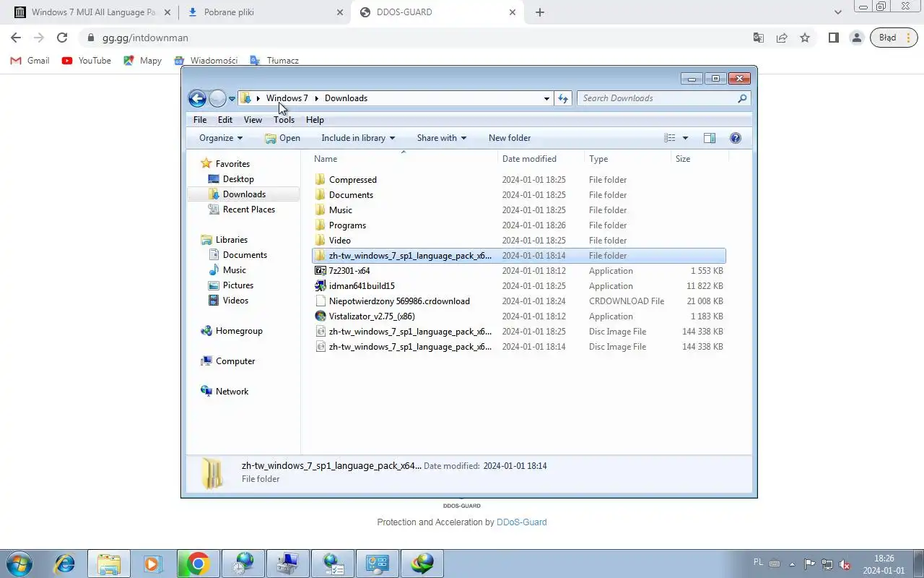
Task: Select the Video folder in file list
Action: (519, 241)
